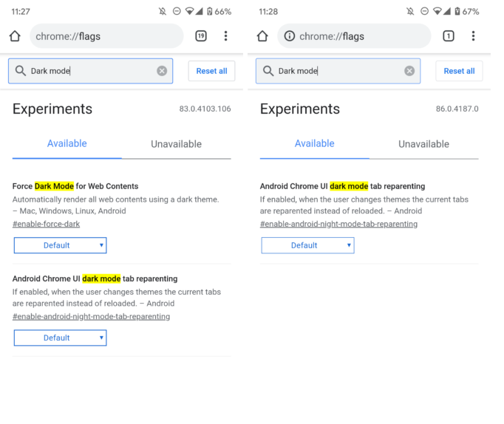Viewport: 504px width, 424px height.
Task: Open tab switcher showing 1 tab
Action: pyautogui.click(x=449, y=36)
